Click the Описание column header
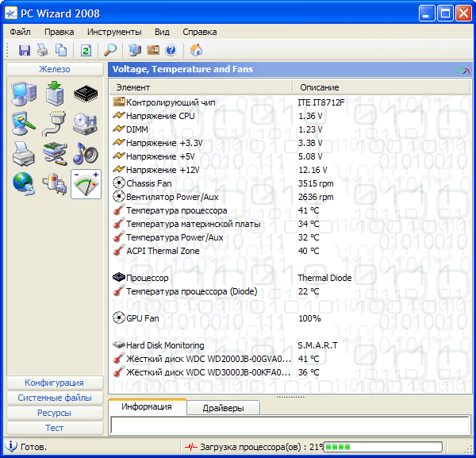Image resolution: width=476 pixels, height=458 pixels. coord(382,87)
